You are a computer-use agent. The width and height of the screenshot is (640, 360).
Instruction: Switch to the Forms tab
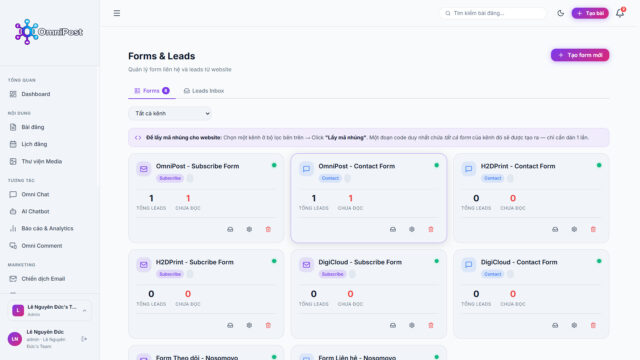pyautogui.click(x=152, y=91)
